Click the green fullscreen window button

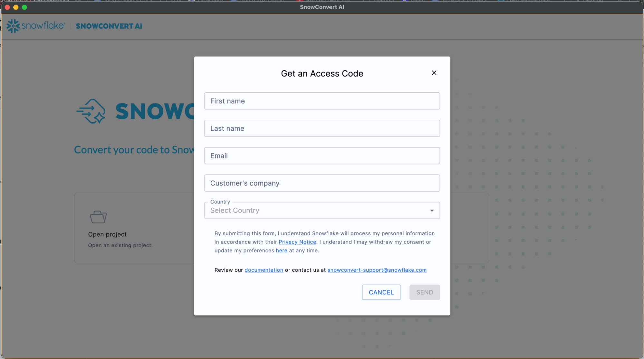[24, 7]
